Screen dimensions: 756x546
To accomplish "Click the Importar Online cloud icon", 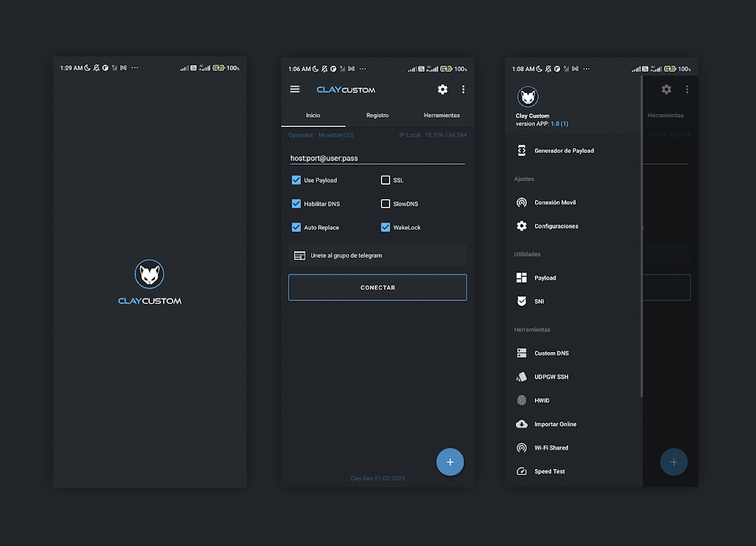I will coord(522,424).
